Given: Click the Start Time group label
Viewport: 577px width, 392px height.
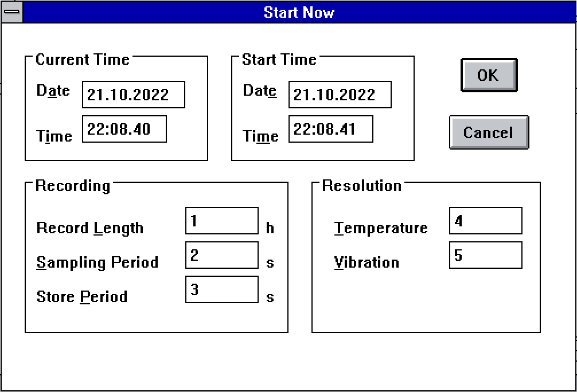Looking at the screenshot, I should (x=279, y=59).
